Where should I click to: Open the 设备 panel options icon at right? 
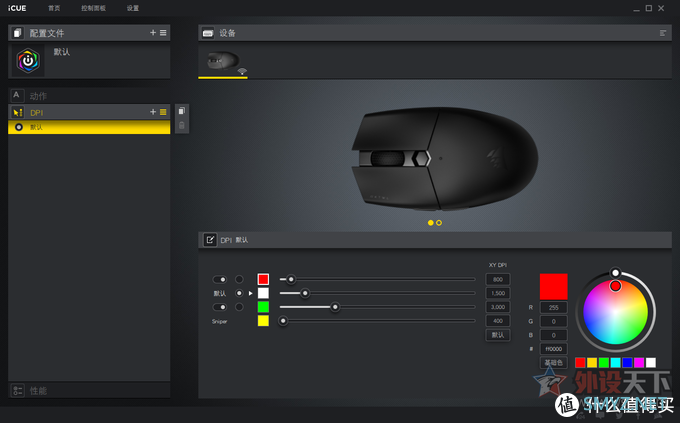tap(663, 33)
